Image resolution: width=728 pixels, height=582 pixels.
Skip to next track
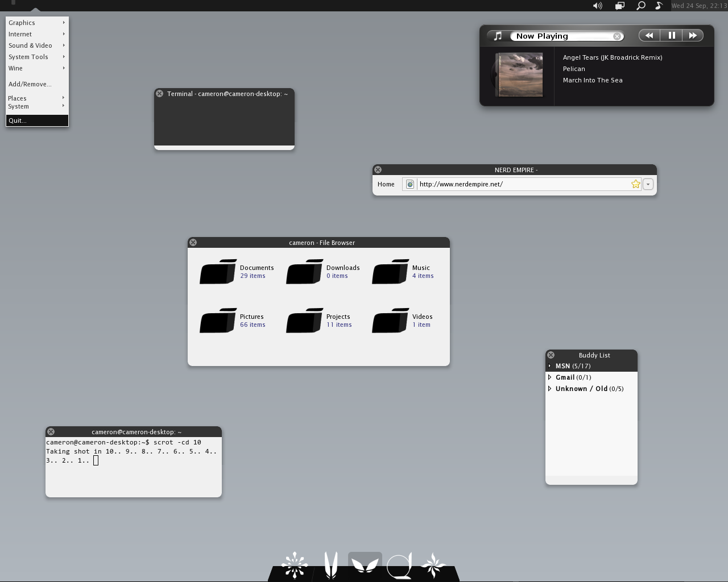[693, 35]
